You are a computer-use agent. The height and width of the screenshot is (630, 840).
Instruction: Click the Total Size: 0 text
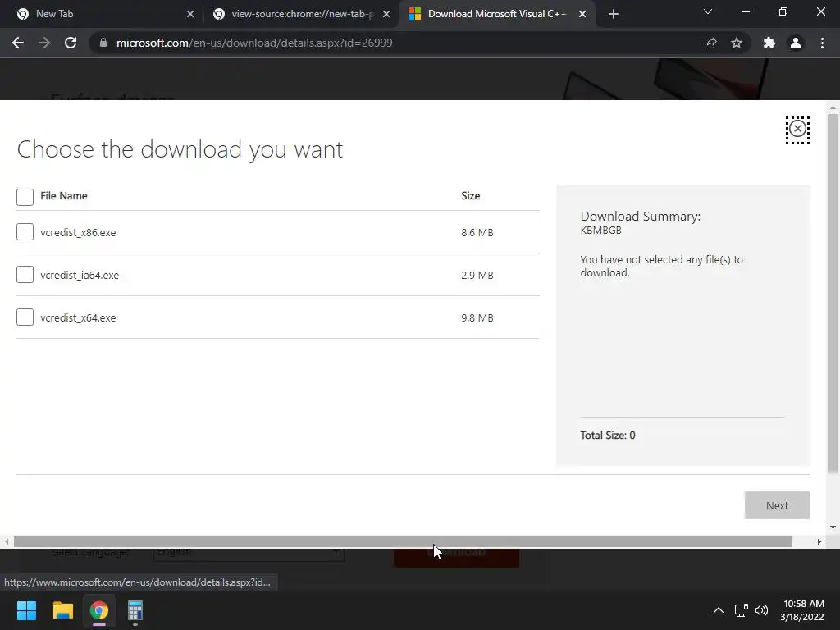(x=608, y=435)
